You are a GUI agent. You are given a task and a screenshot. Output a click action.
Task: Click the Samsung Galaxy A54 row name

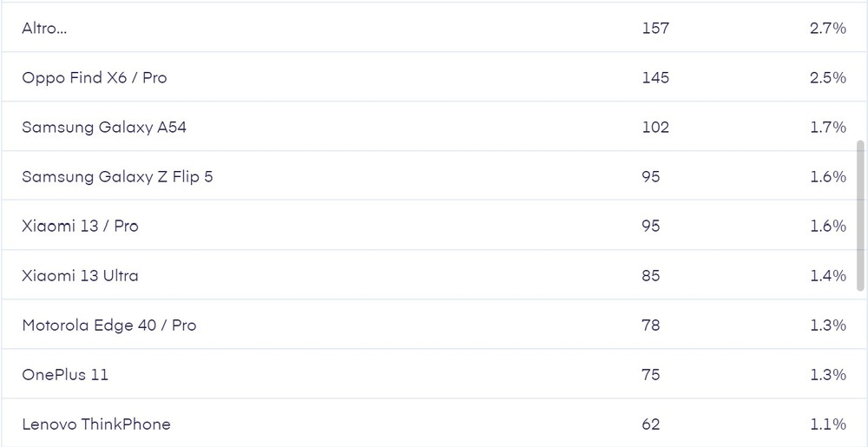(104, 128)
